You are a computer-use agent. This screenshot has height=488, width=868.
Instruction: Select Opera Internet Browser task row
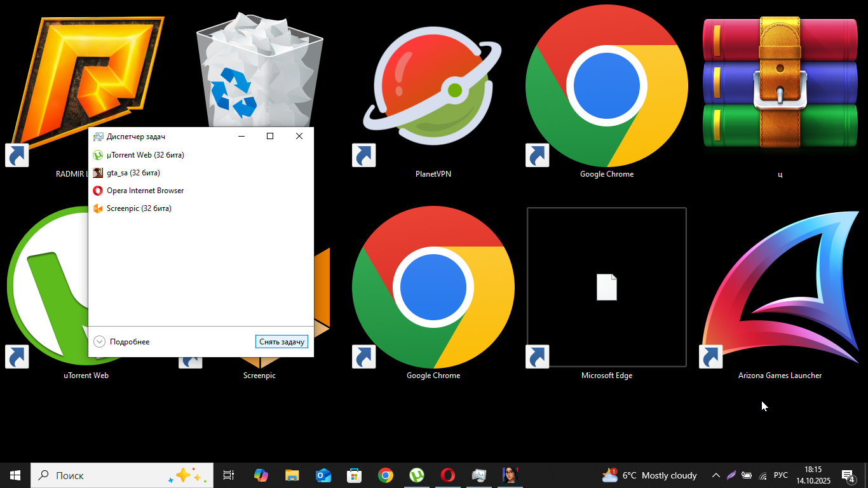(201, 191)
